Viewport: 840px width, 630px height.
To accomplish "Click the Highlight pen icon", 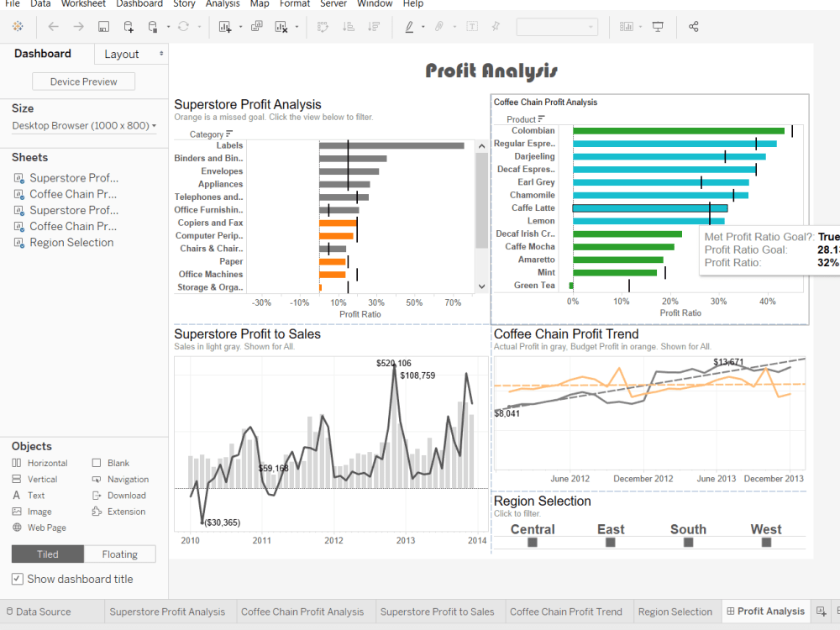I will [x=409, y=26].
